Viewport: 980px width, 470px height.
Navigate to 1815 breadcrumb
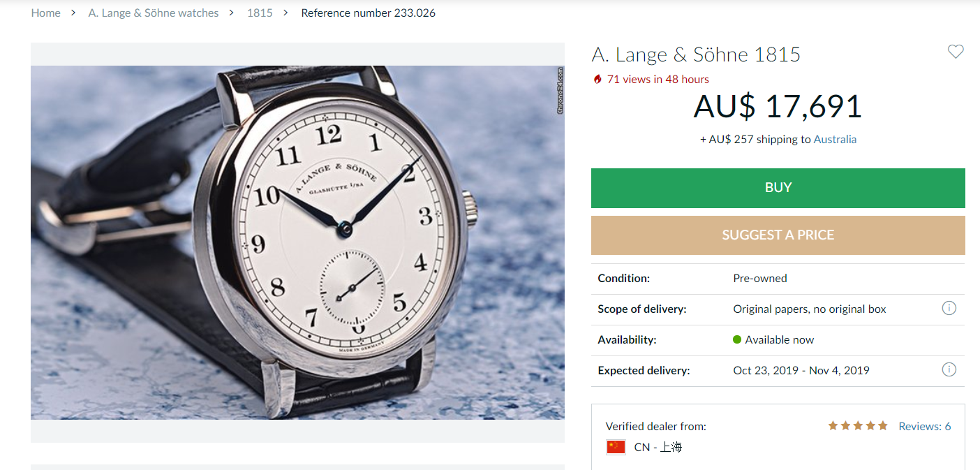260,13
